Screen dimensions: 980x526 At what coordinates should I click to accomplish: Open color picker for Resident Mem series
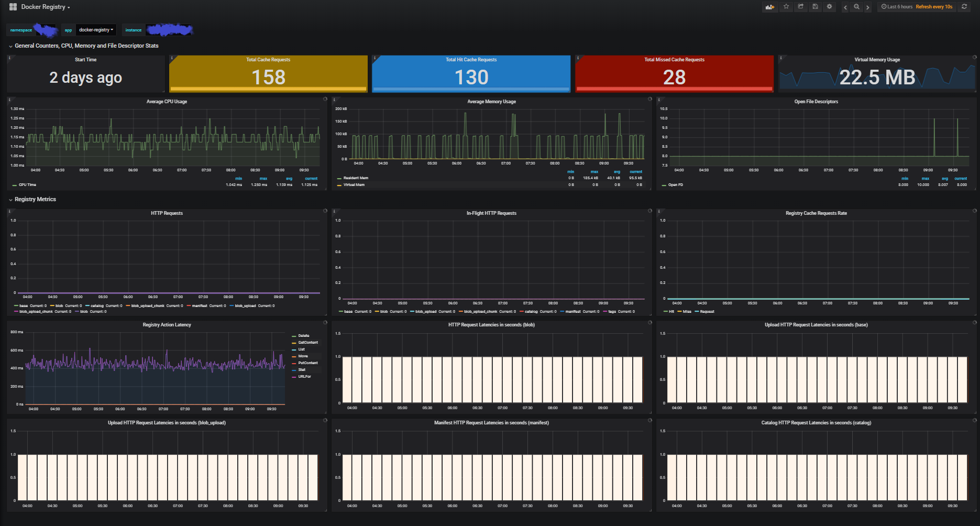pos(339,178)
